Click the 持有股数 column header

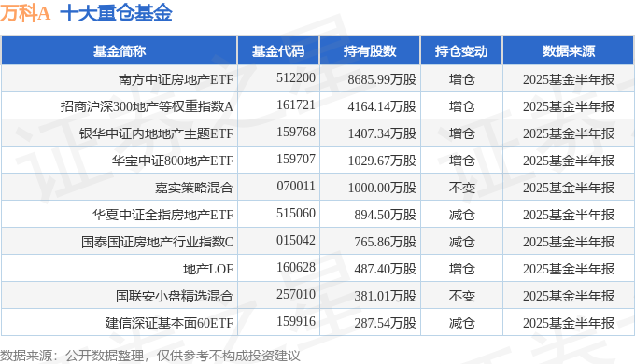370,51
